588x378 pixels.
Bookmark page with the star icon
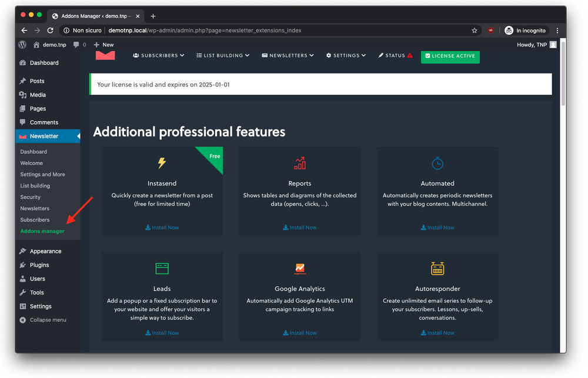tap(475, 31)
